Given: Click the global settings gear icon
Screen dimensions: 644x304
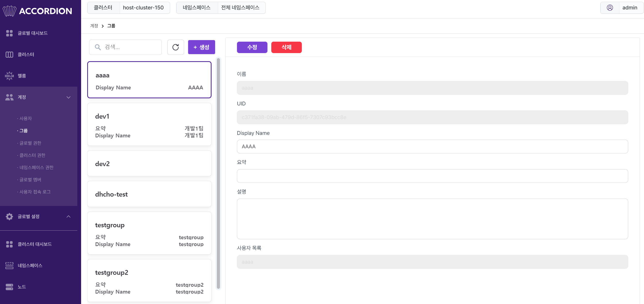Looking at the screenshot, I should (9, 217).
